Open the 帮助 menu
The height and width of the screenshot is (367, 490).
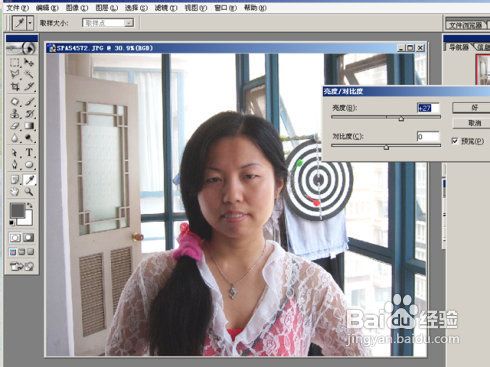pos(255,7)
